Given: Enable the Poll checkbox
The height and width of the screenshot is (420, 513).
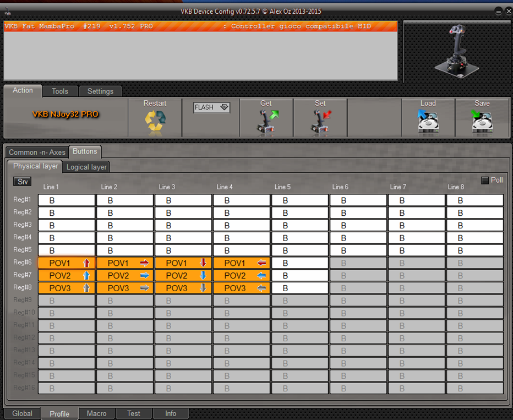Looking at the screenshot, I should pos(485,180).
